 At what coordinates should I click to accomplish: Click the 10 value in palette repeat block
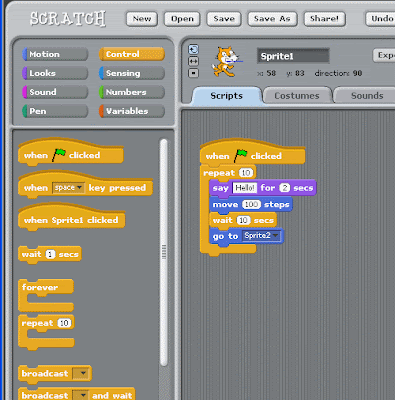(64, 323)
